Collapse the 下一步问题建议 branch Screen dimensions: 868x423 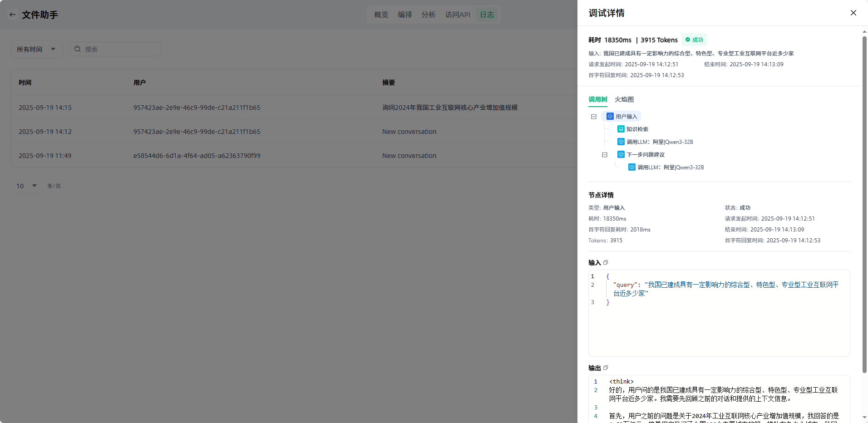pyautogui.click(x=604, y=155)
